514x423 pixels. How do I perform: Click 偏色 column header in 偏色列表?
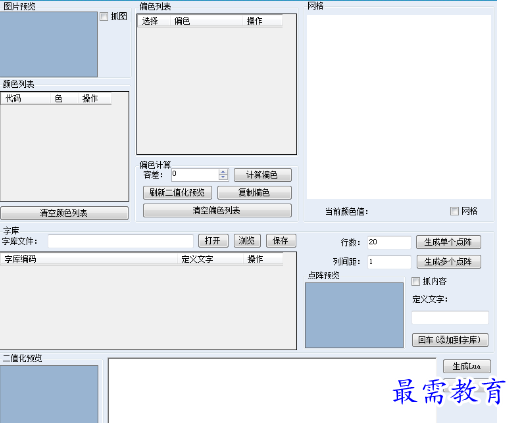pyautogui.click(x=206, y=21)
